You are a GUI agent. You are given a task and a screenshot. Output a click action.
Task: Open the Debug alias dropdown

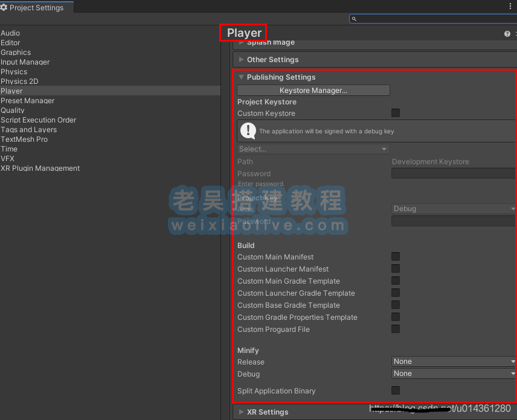pos(453,208)
